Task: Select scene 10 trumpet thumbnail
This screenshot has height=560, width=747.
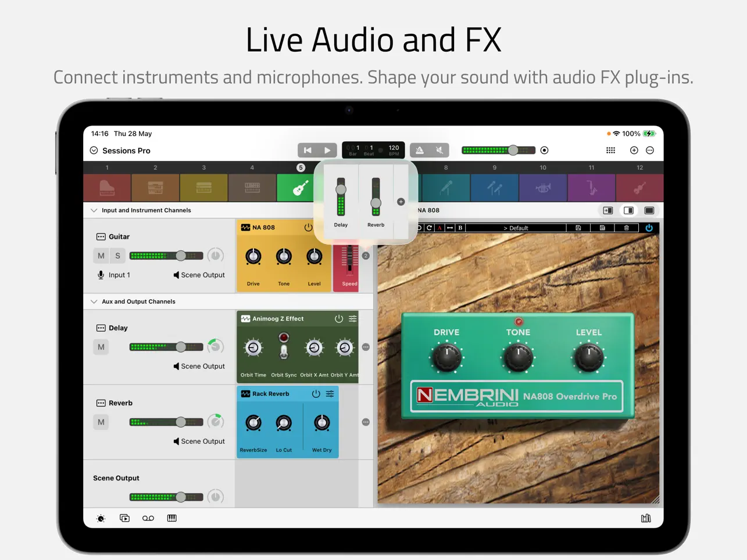Action: pos(543,188)
